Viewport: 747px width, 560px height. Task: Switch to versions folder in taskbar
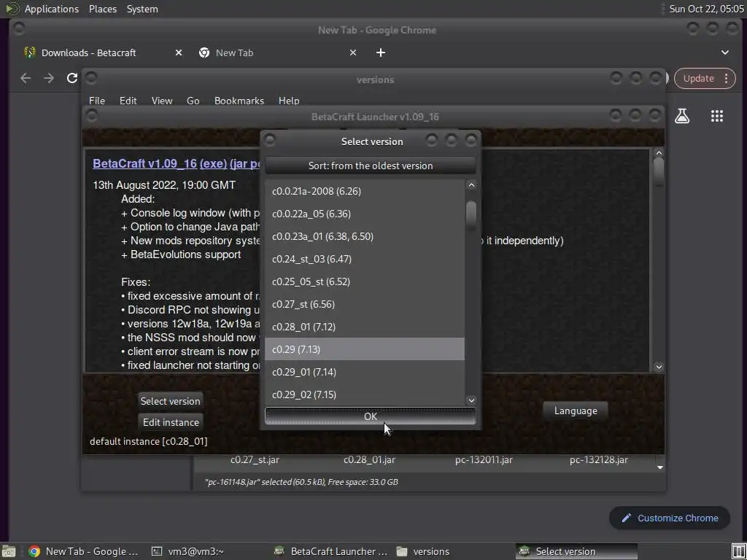423,551
